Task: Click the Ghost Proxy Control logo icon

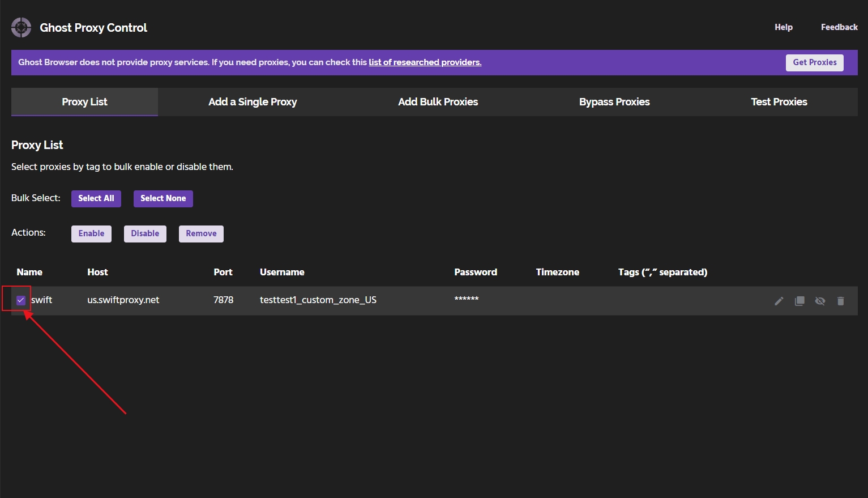Action: click(22, 27)
